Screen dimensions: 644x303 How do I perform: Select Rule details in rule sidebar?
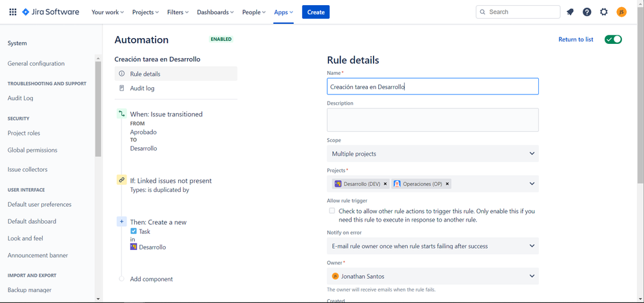coord(176,74)
